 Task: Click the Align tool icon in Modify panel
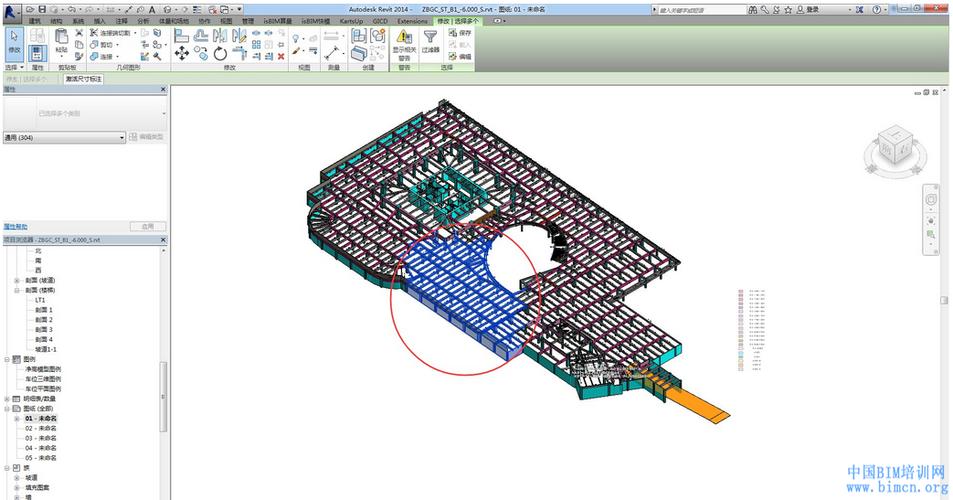(x=181, y=35)
